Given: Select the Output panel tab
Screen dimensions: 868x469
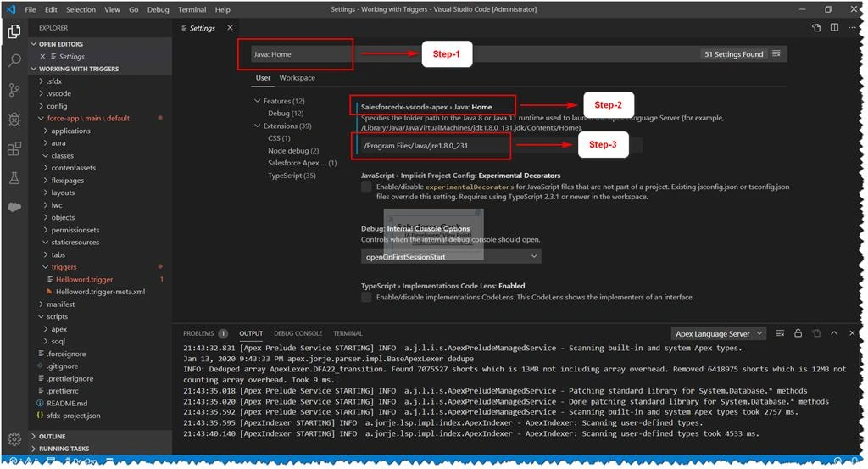Looking at the screenshot, I should (x=251, y=333).
